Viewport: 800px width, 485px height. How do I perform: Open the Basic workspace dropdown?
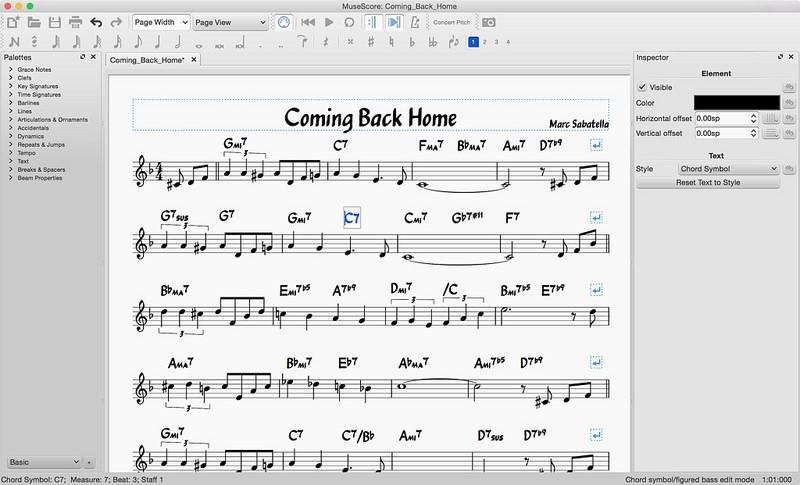click(44, 462)
